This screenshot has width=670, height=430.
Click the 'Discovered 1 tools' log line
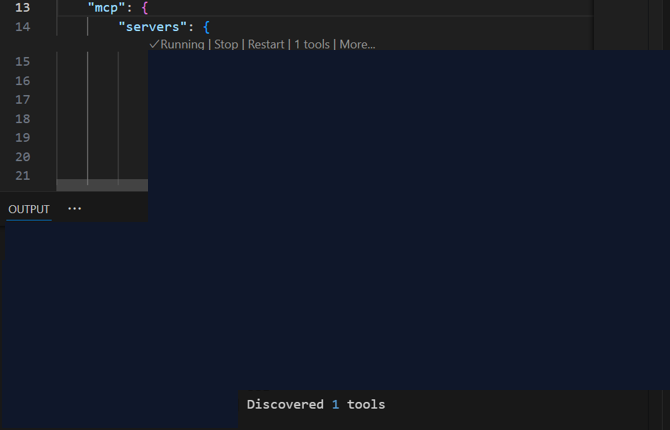[315, 404]
